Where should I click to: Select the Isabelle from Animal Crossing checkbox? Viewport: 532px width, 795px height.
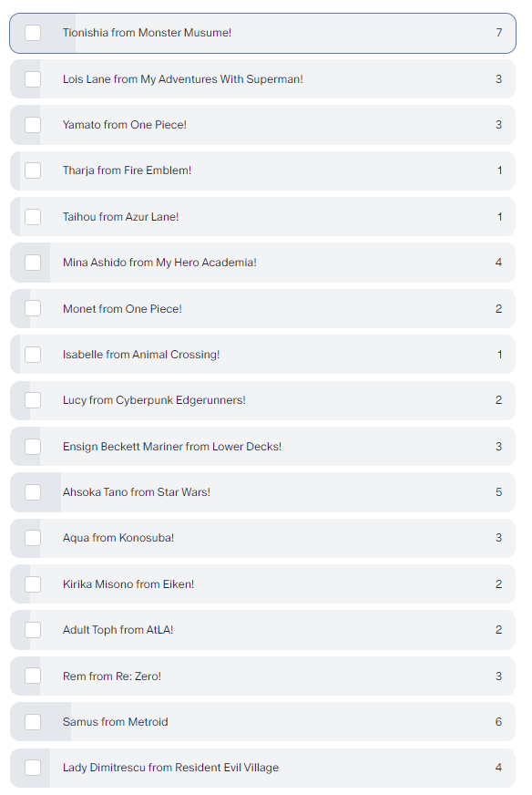click(33, 355)
